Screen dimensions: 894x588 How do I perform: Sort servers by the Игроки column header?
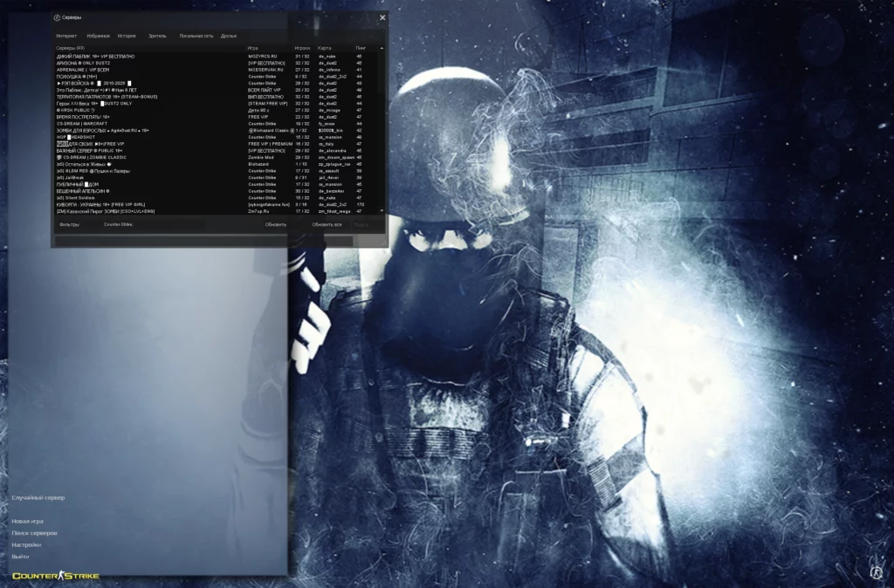(302, 48)
